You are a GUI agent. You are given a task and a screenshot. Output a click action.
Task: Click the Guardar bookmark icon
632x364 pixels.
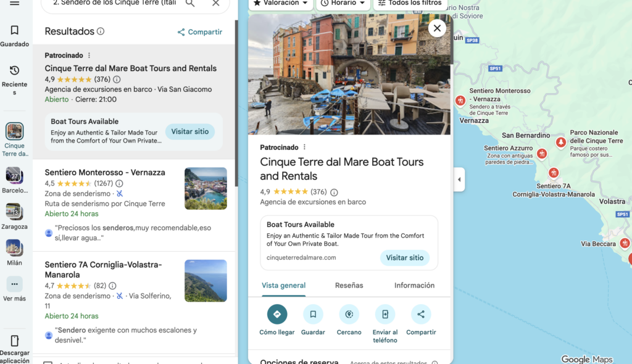pyautogui.click(x=313, y=314)
